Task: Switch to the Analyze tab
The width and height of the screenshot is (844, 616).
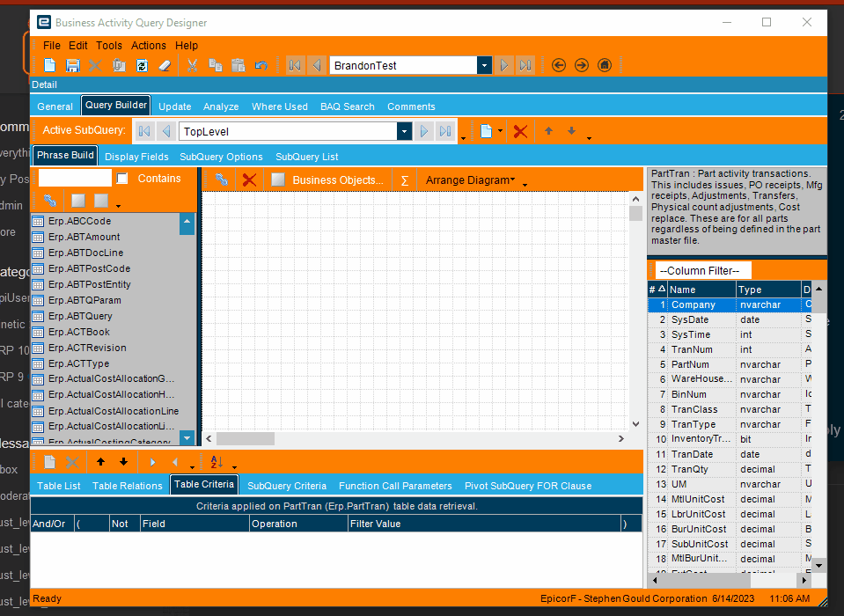Action: [221, 106]
